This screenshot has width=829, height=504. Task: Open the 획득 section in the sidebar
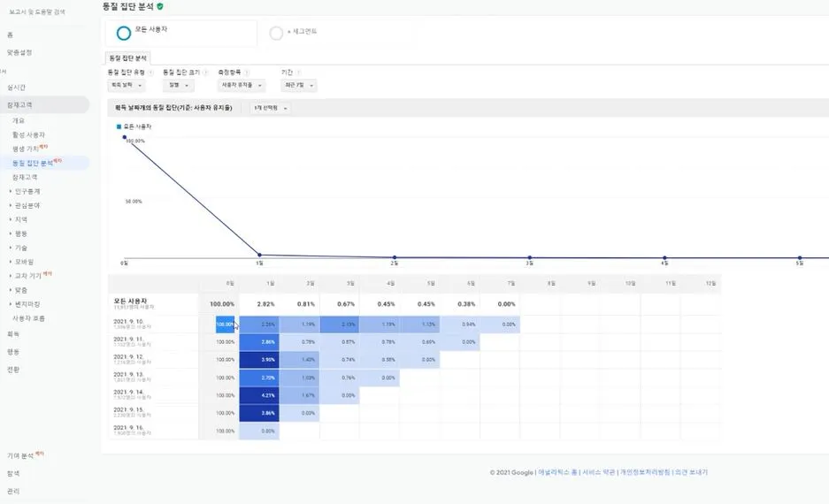coord(13,334)
